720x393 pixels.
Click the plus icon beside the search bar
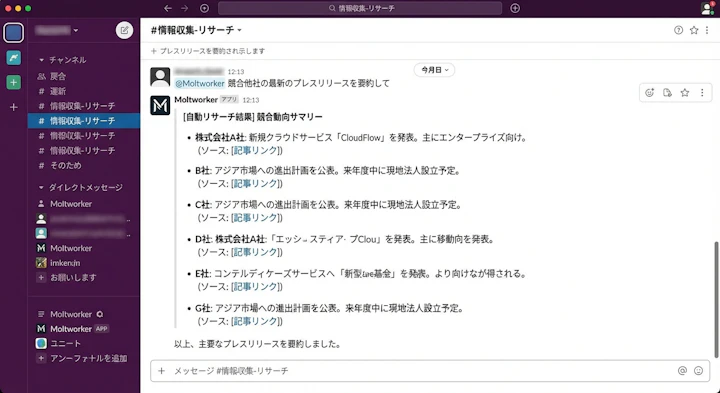tap(515, 8)
